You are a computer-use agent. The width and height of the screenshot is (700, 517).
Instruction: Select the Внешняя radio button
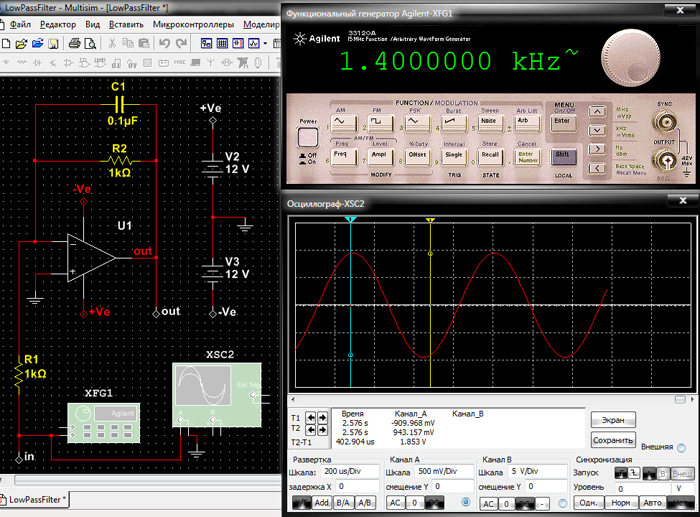pos(681,447)
